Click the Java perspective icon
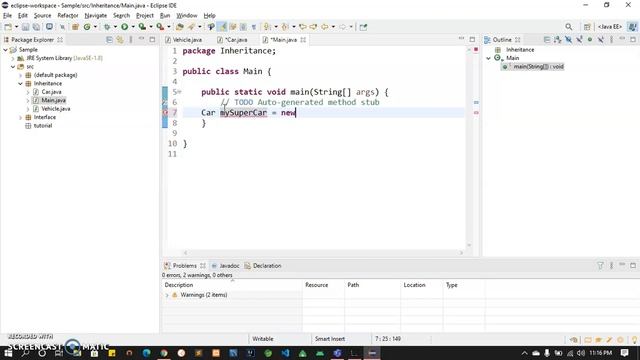This screenshot has height=360, width=640. [x=632, y=27]
